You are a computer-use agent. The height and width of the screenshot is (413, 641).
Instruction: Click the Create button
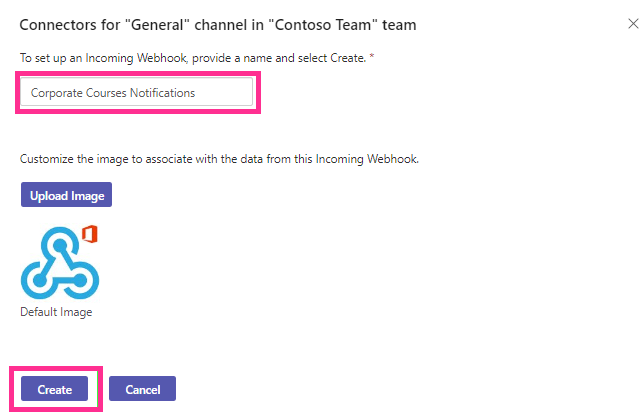pyautogui.click(x=54, y=389)
